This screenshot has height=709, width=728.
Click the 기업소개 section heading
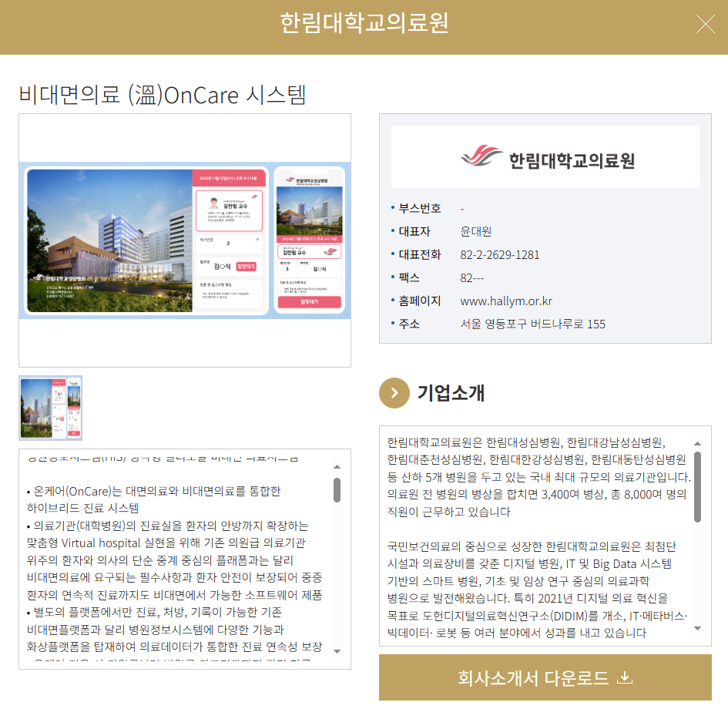tap(451, 393)
